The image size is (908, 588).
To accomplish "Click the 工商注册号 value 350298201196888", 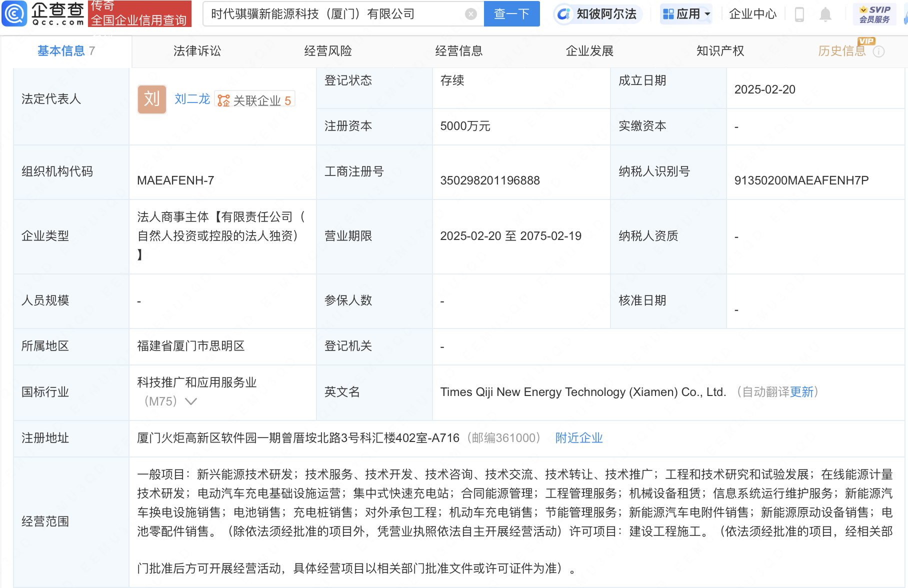I will [x=490, y=180].
